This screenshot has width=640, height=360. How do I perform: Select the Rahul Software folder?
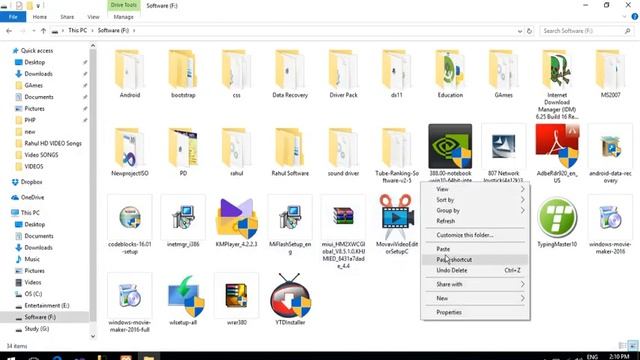290,152
